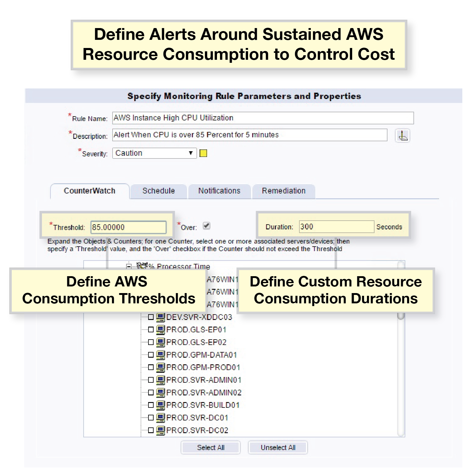475x476 pixels.
Task: Check the PROD.SVR-DC01 server checkbox
Action: click(151, 418)
